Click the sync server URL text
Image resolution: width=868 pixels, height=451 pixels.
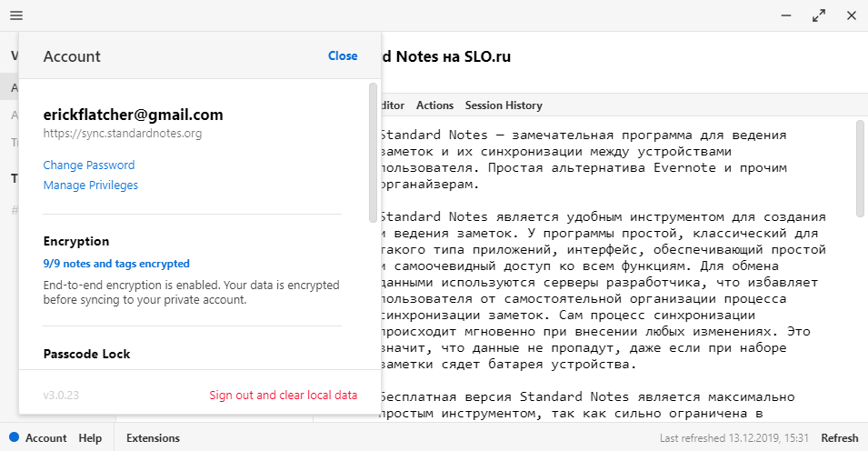pos(123,134)
